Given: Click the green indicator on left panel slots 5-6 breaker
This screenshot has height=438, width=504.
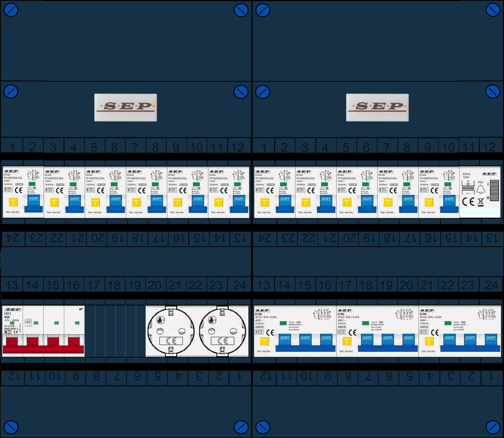Looking at the screenshot, I should [x=114, y=184].
